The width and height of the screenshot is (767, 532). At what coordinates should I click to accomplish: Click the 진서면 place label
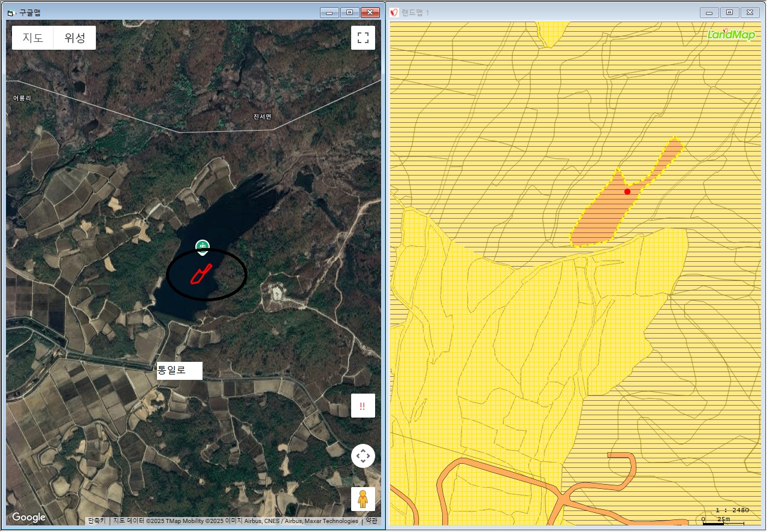click(x=262, y=116)
